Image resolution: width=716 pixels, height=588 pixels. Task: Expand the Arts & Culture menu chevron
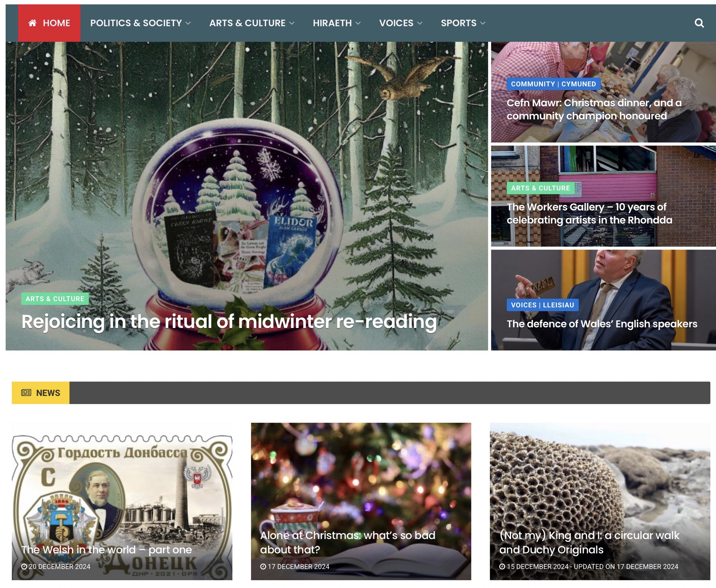(292, 23)
